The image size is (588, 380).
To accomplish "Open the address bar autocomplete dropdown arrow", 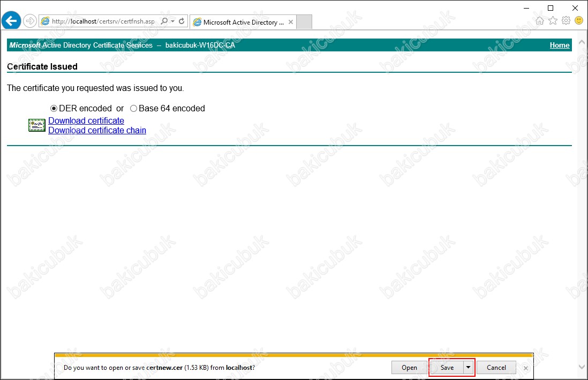I will tap(173, 21).
